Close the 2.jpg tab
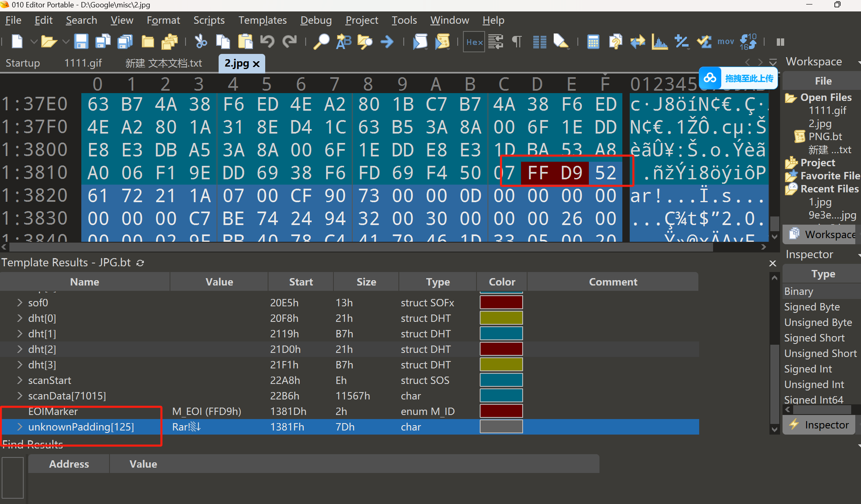The image size is (861, 504). (257, 64)
